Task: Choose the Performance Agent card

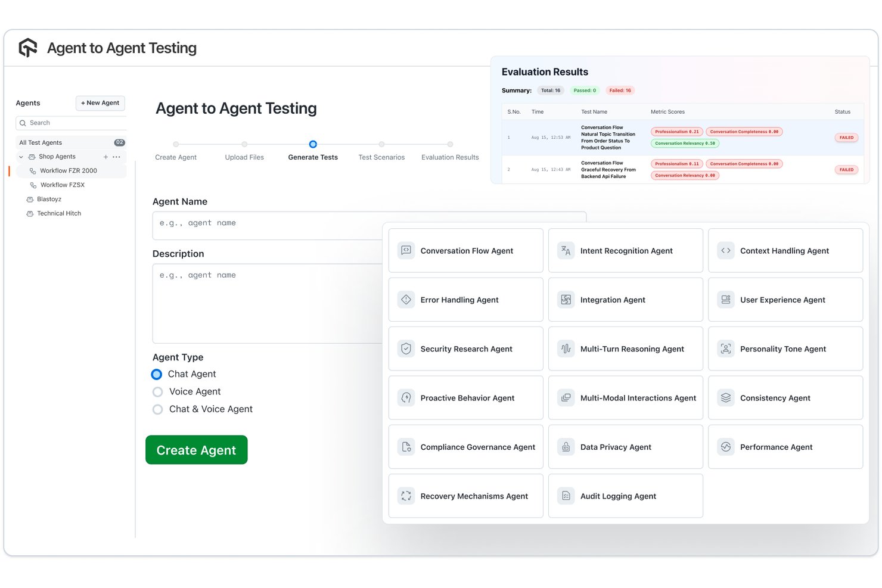Action: click(x=785, y=447)
